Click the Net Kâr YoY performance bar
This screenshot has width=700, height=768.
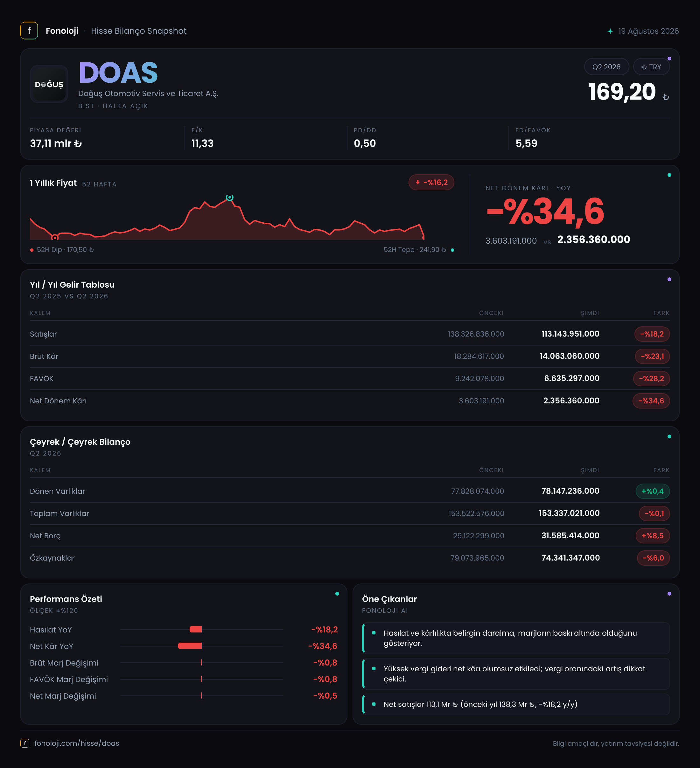[x=190, y=646]
